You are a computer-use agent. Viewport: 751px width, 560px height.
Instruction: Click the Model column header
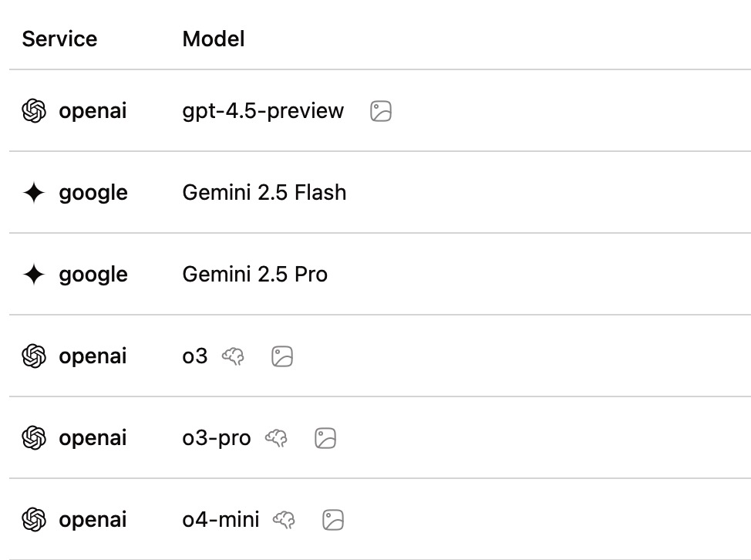coord(214,39)
